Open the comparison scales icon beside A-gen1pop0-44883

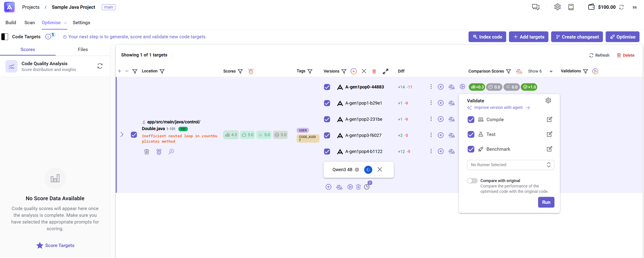[x=451, y=87]
